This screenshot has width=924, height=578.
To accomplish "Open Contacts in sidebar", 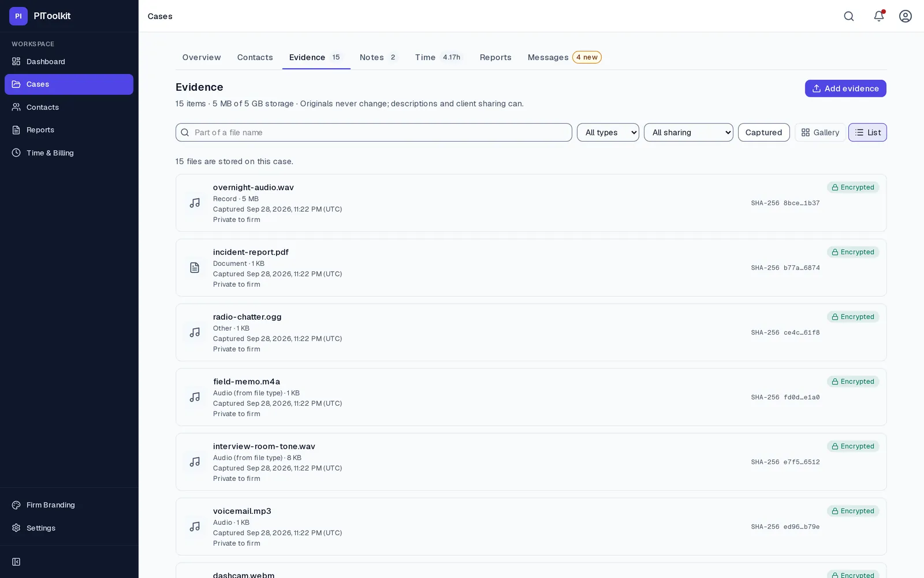I will click(x=69, y=107).
